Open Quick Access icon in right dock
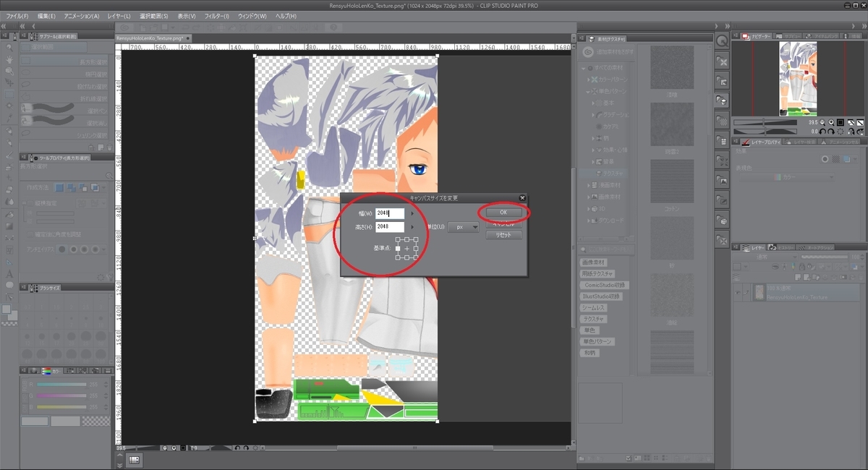 coord(722,41)
